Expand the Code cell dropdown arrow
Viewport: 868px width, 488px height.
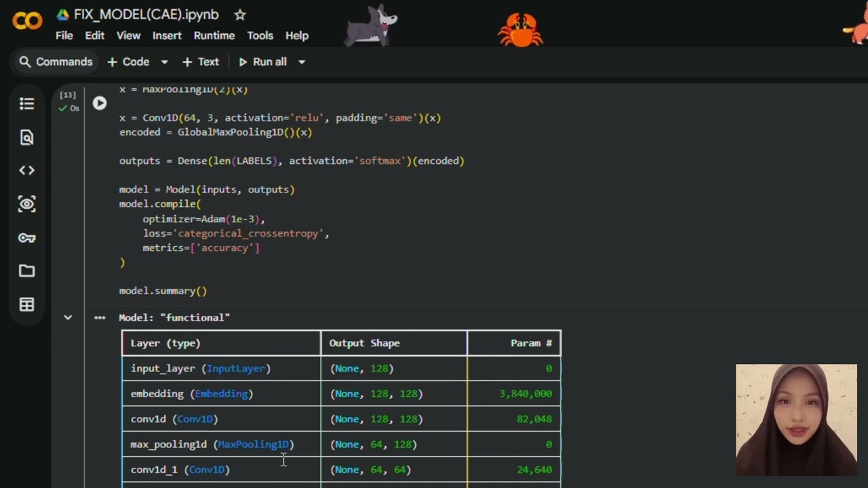[x=164, y=62]
